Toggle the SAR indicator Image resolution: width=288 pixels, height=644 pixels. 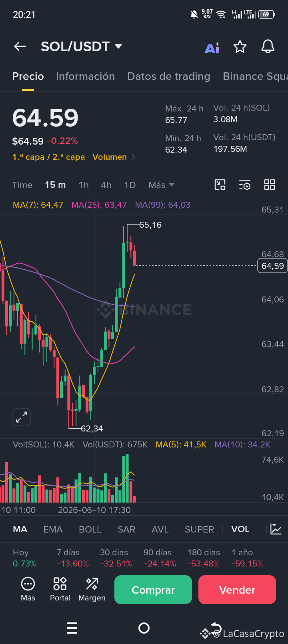point(126,529)
